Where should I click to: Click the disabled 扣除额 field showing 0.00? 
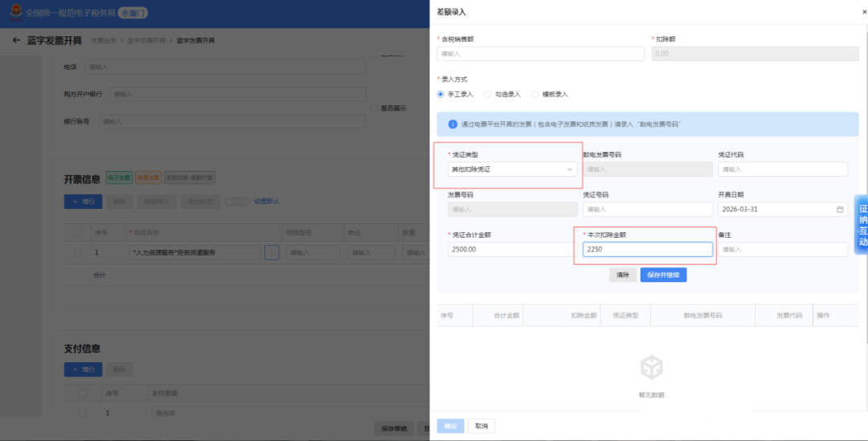click(x=755, y=54)
